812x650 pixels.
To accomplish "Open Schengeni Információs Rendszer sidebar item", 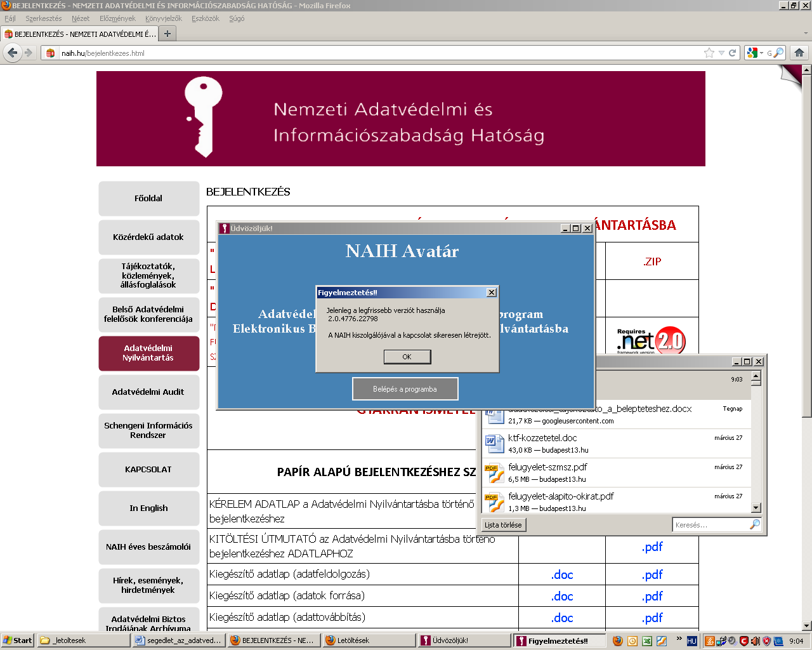I will click(x=148, y=430).
